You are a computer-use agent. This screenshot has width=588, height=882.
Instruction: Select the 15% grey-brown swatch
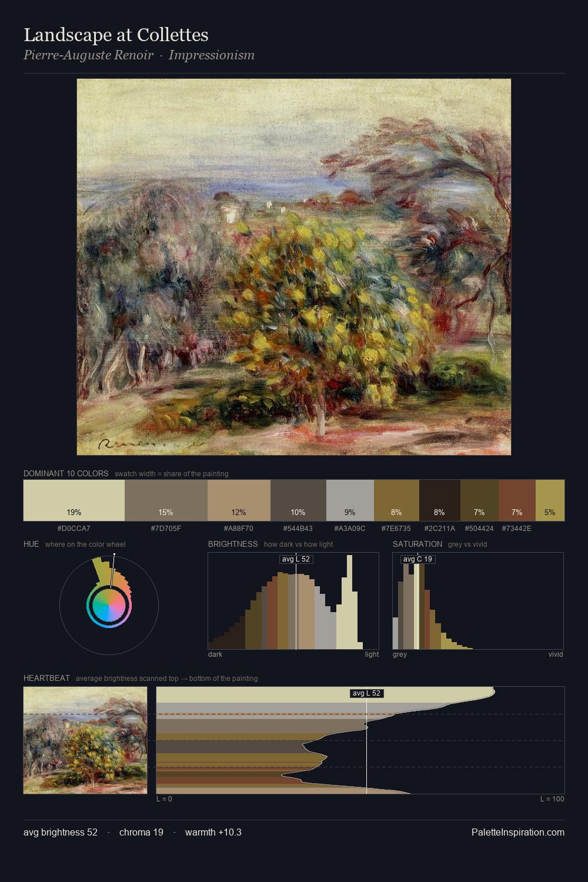(166, 500)
